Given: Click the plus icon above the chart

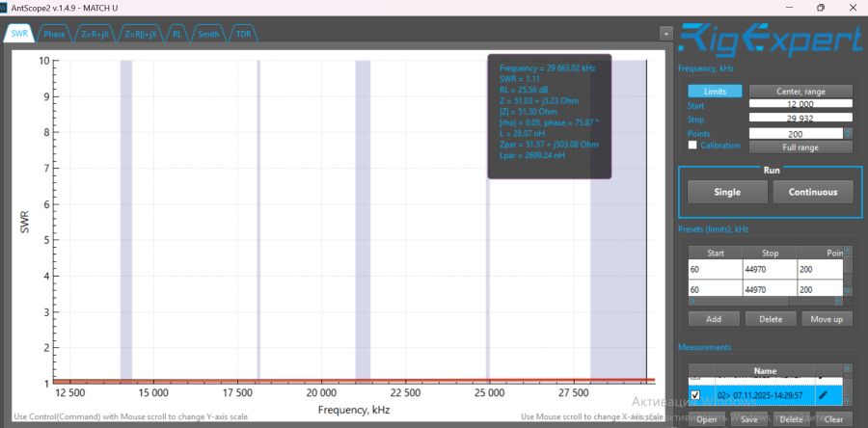Looking at the screenshot, I should coord(665,33).
